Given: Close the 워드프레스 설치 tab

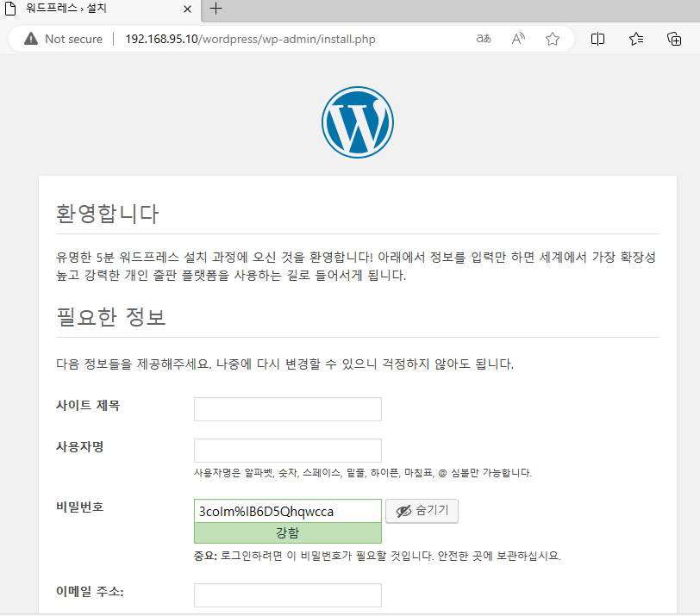Looking at the screenshot, I should [x=188, y=9].
